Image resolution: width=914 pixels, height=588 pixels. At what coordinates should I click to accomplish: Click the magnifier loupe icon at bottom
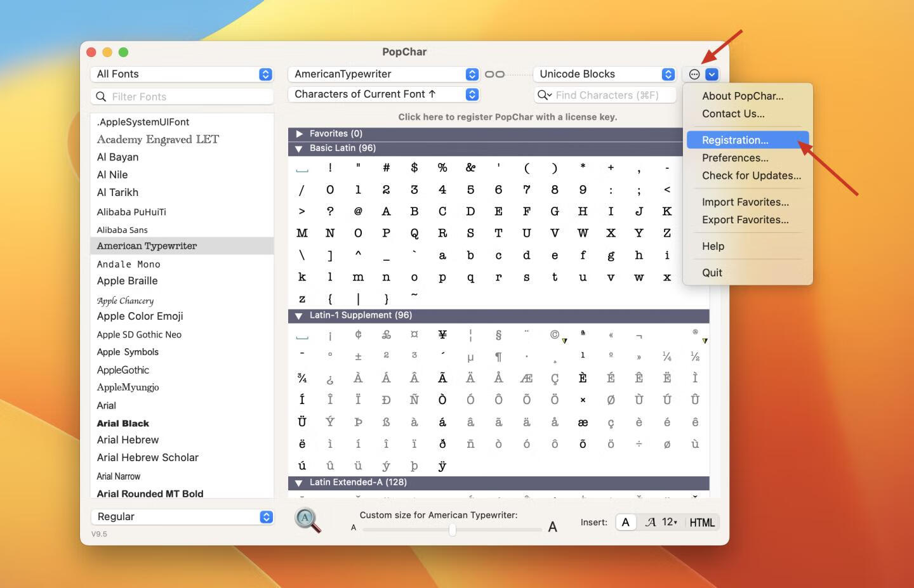308,520
